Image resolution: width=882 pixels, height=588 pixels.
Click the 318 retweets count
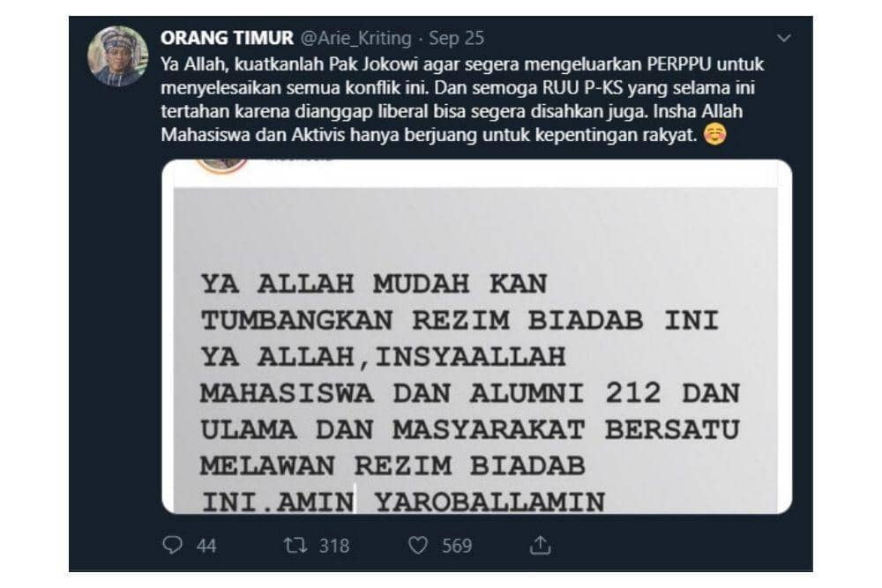click(334, 546)
